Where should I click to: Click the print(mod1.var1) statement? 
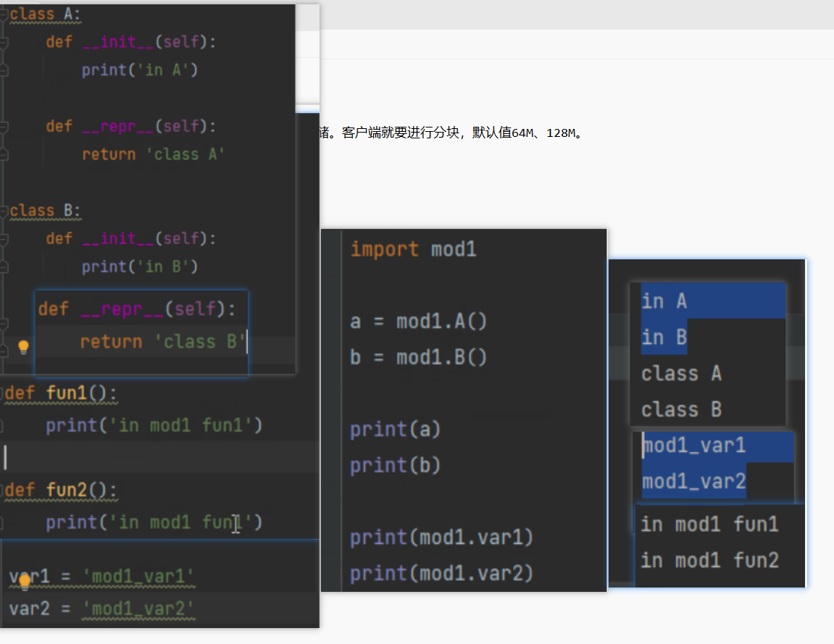(441, 537)
